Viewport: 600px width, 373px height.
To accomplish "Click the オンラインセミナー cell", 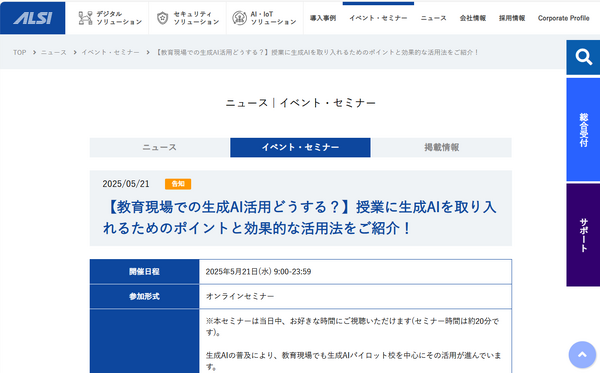I will tap(355, 296).
